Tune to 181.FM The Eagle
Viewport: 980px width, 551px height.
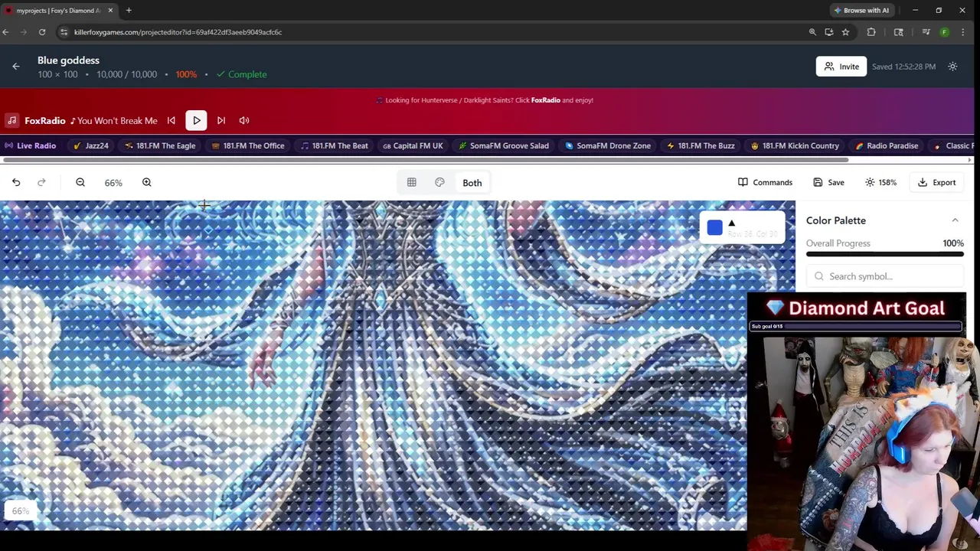(x=160, y=145)
